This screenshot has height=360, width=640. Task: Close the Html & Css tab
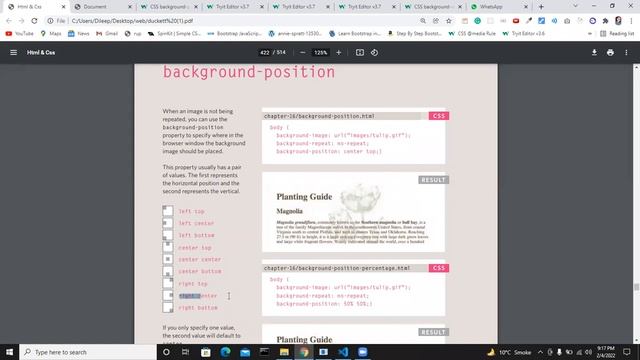63,7
